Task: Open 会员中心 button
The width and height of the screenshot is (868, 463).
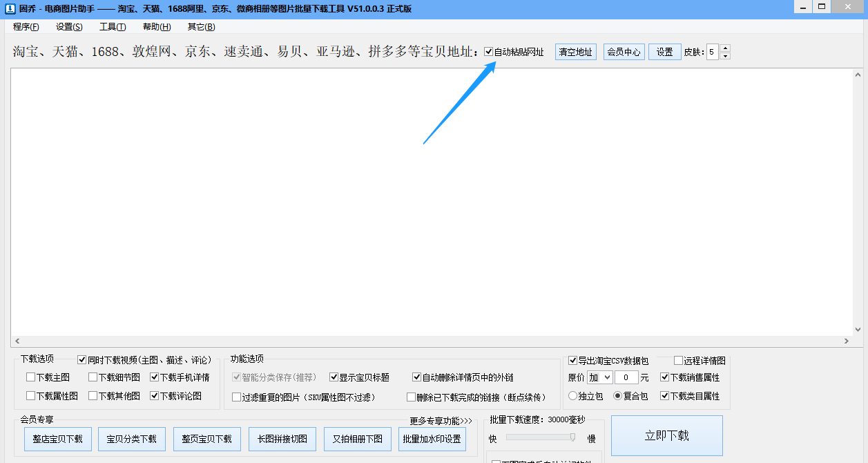Action: point(624,52)
